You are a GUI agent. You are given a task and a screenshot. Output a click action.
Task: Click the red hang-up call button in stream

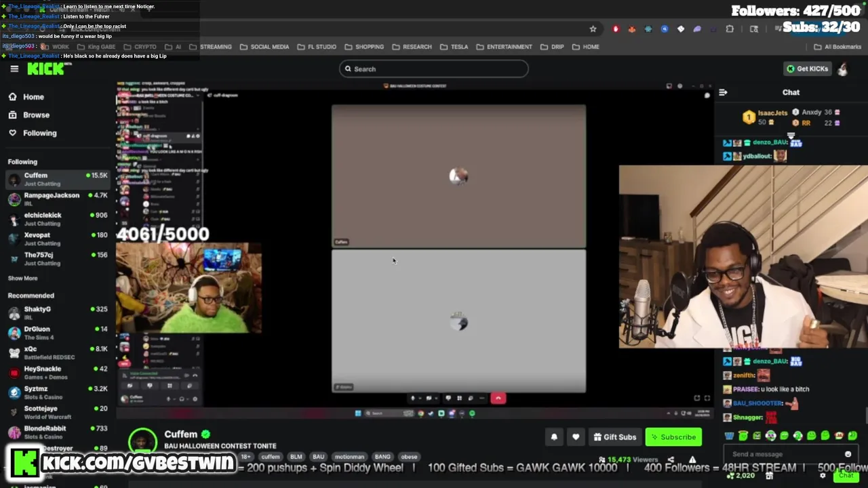[x=498, y=398]
